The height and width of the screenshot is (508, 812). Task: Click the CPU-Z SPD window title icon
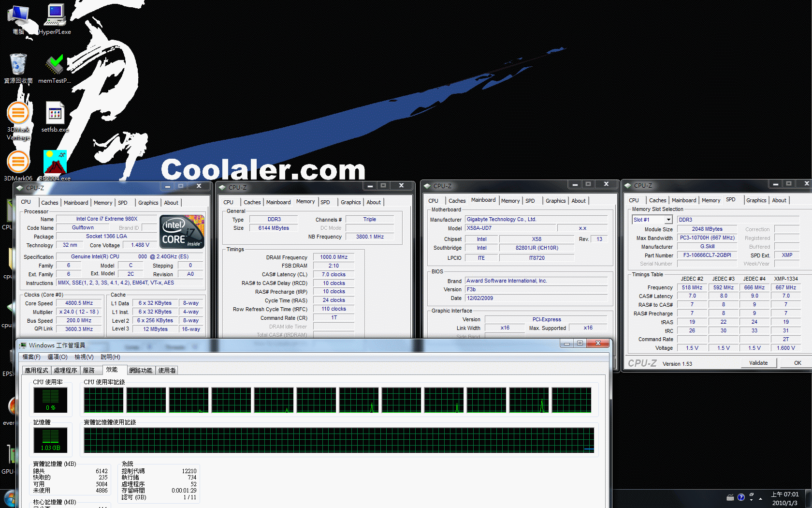(x=628, y=185)
